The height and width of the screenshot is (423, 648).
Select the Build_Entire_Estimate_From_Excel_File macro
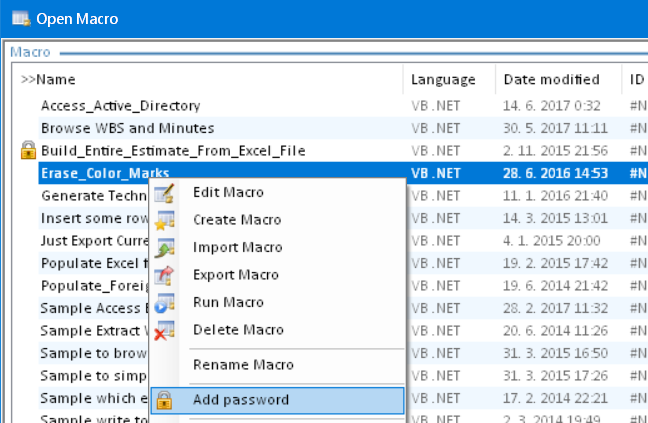click(172, 150)
